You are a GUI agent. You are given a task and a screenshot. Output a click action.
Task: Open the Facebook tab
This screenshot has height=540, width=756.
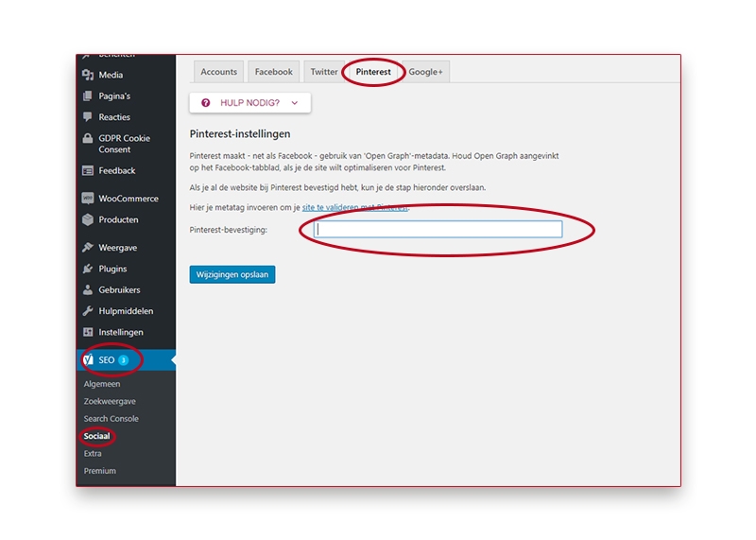click(274, 72)
